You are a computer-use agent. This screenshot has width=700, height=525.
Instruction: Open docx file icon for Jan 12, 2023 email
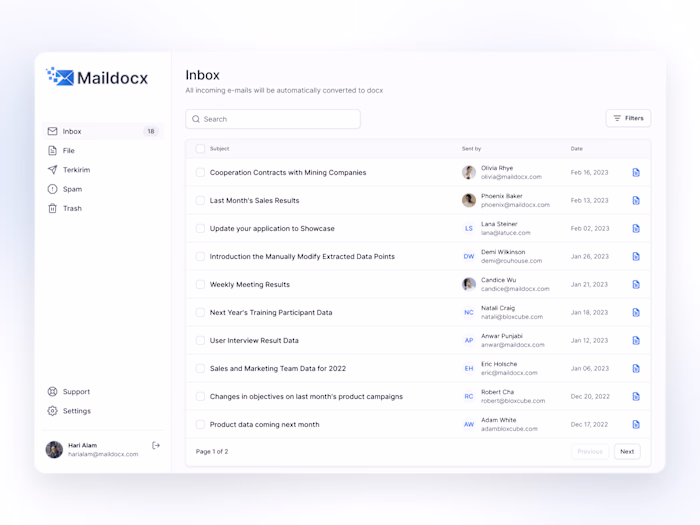[x=636, y=340]
